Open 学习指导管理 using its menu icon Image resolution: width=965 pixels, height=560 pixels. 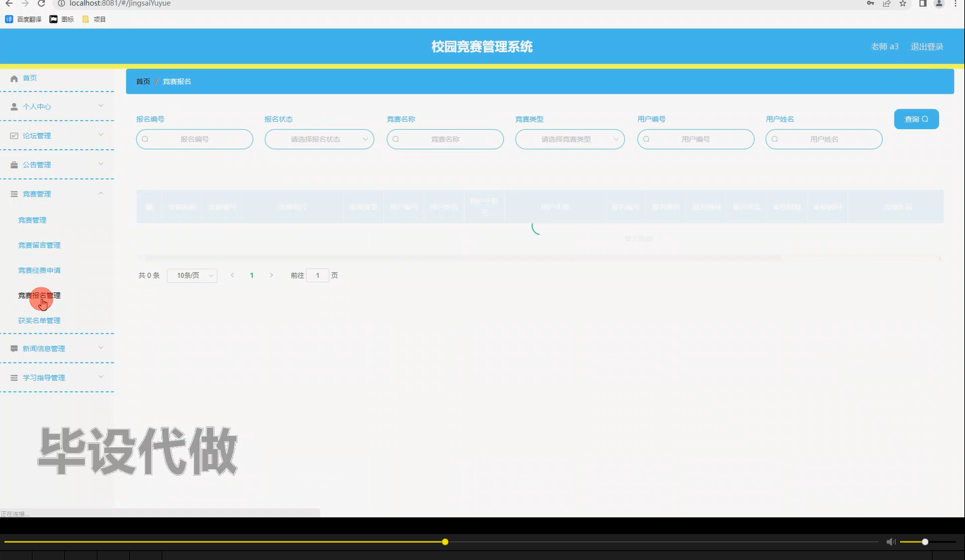(14, 377)
